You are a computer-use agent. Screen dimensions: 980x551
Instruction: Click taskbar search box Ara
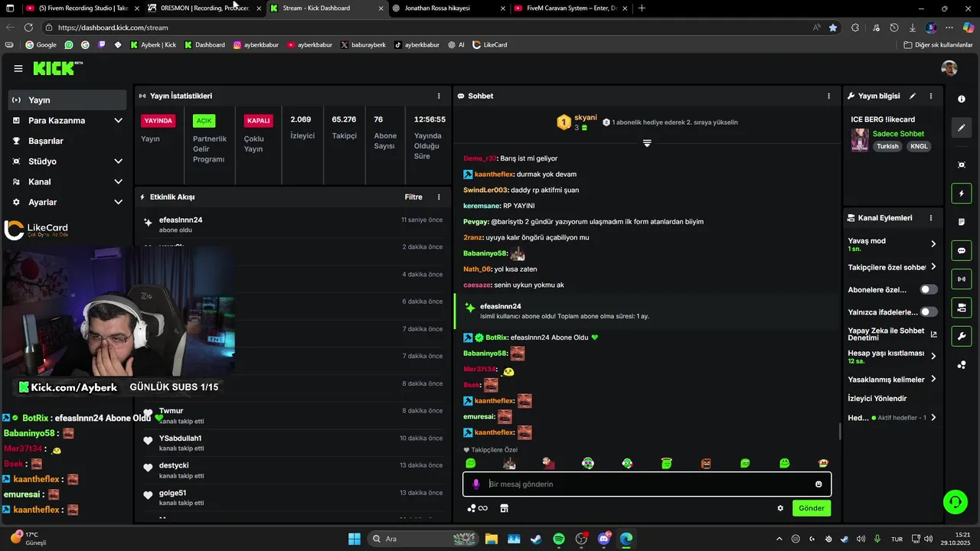pos(424,539)
